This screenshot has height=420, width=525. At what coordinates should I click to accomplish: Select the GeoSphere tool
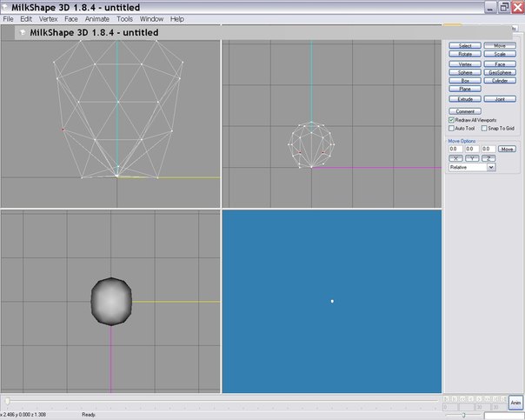pyautogui.click(x=500, y=72)
